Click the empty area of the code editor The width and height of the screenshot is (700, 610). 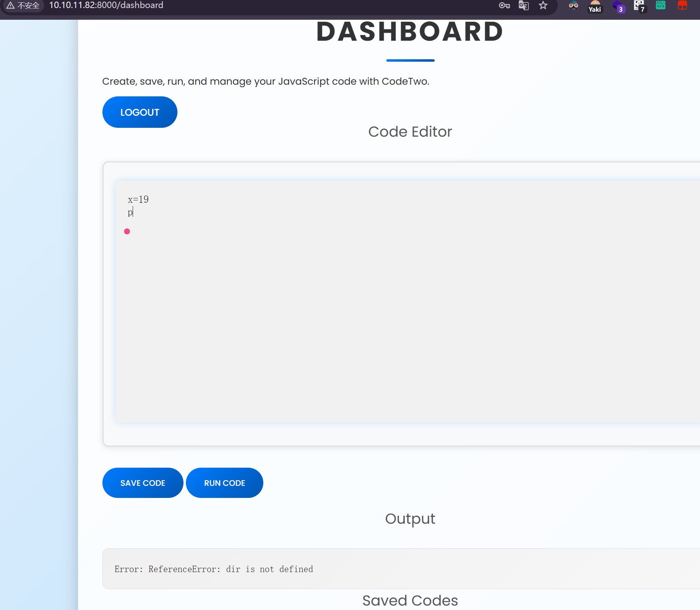point(403,323)
